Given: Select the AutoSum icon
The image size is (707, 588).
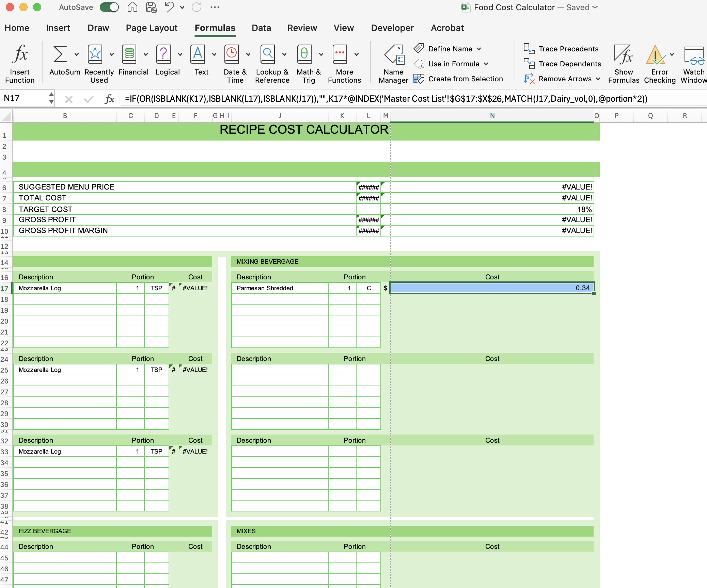Looking at the screenshot, I should (61, 54).
